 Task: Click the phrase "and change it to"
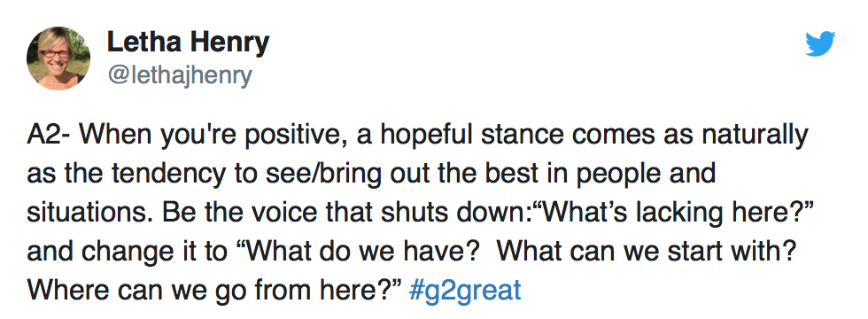click(x=127, y=252)
